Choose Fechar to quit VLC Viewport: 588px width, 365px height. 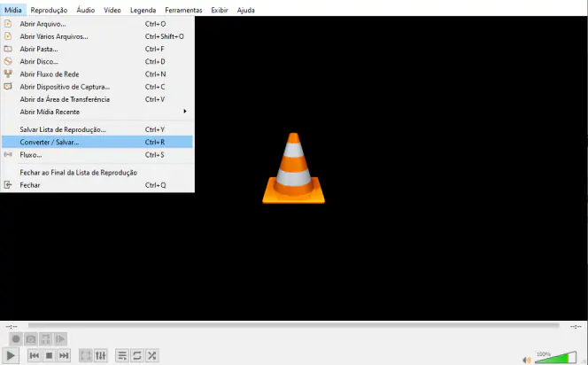(x=97, y=185)
